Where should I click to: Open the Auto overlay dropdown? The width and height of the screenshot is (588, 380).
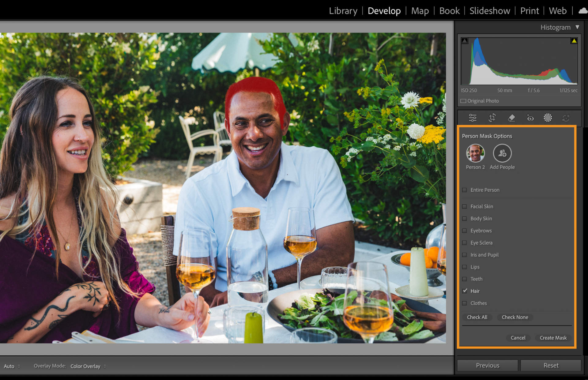coord(12,366)
